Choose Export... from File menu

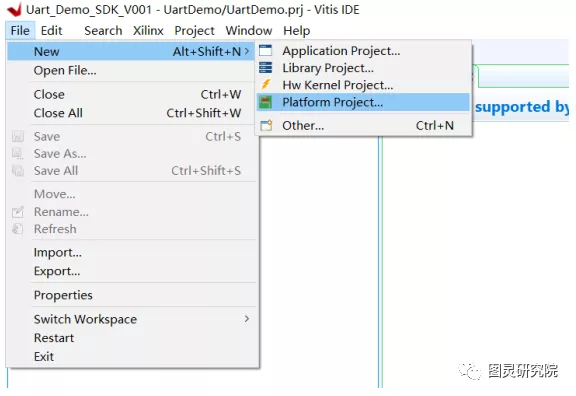coord(130,271)
